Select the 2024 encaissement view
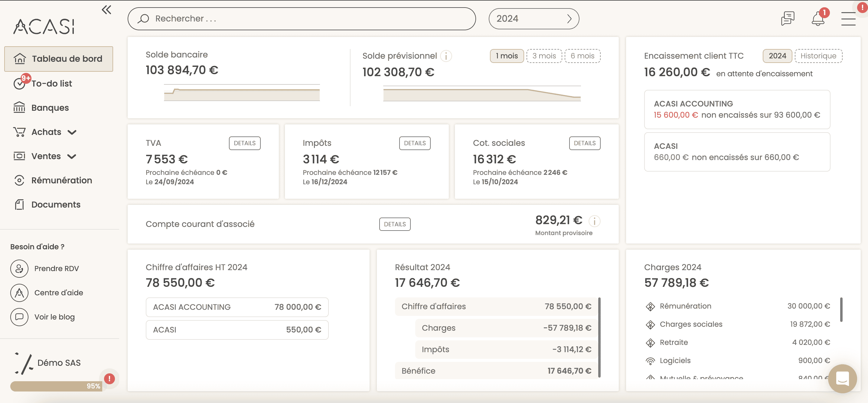The image size is (868, 403). [777, 56]
